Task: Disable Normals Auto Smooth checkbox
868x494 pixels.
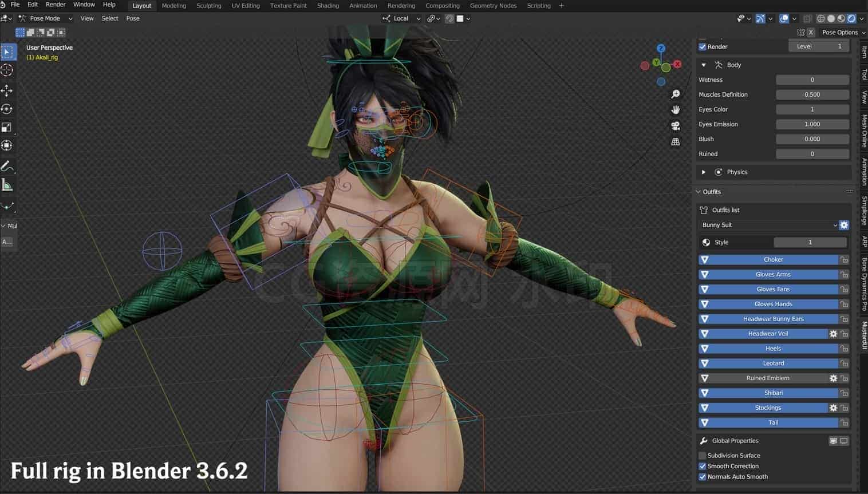Action: [x=703, y=477]
